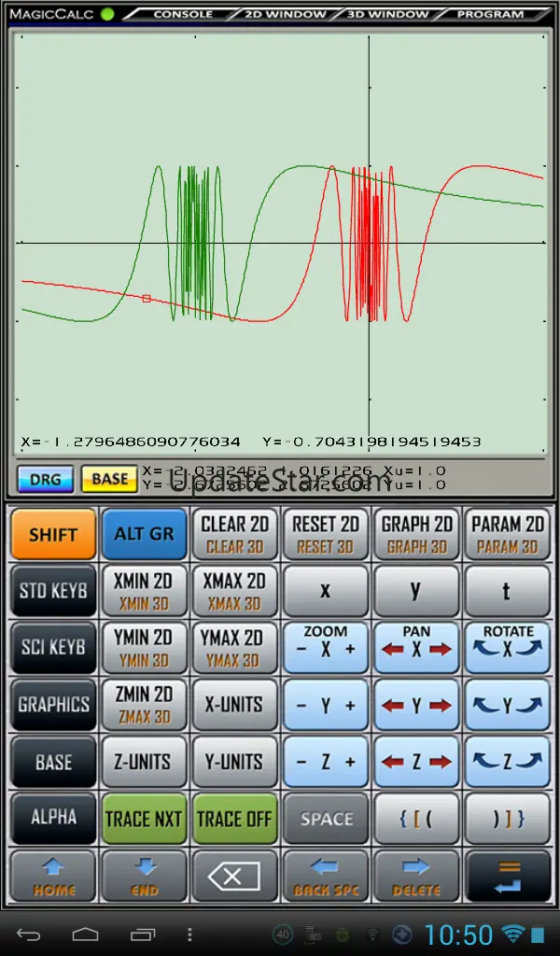Insert the t variable key
Image resolution: width=560 pixels, height=956 pixels.
(x=507, y=591)
